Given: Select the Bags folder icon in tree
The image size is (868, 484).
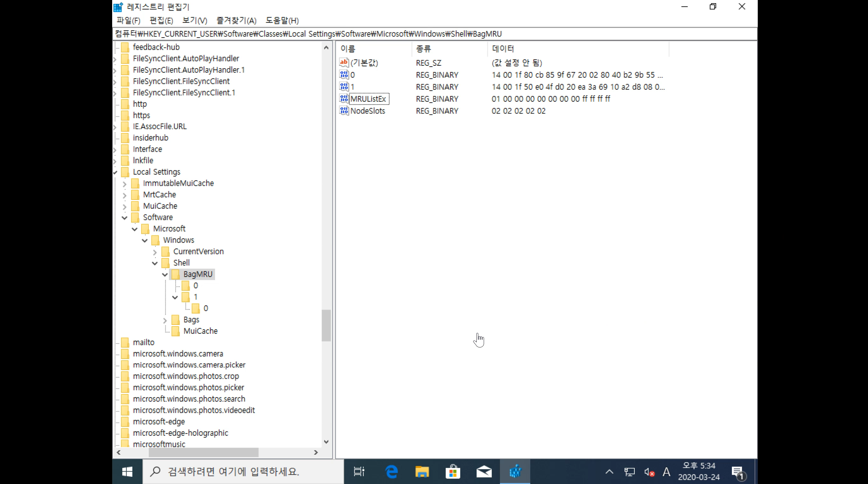Looking at the screenshot, I should point(176,319).
